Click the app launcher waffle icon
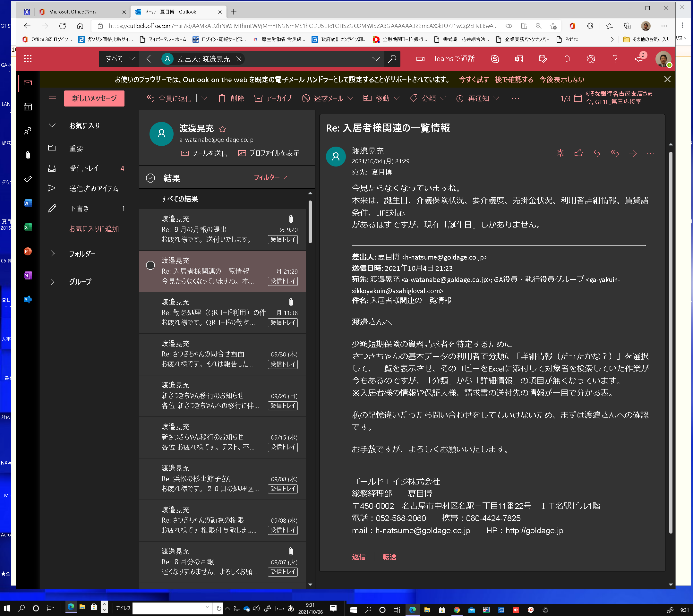Screen dimensions: 693x616 click(x=28, y=59)
